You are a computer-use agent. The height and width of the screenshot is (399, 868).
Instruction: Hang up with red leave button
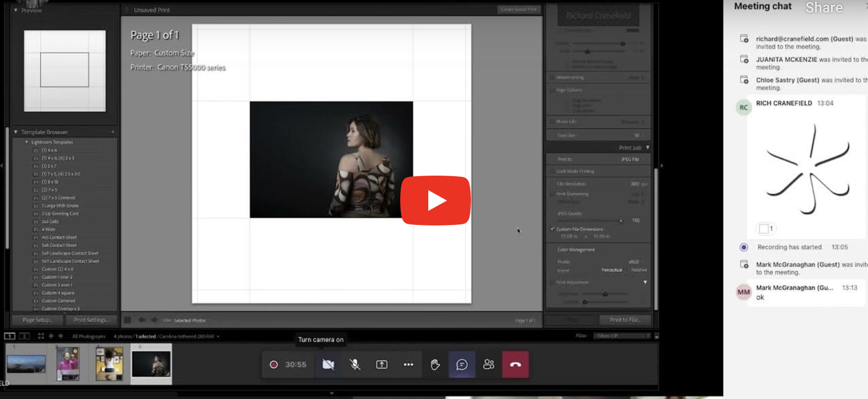tap(515, 365)
